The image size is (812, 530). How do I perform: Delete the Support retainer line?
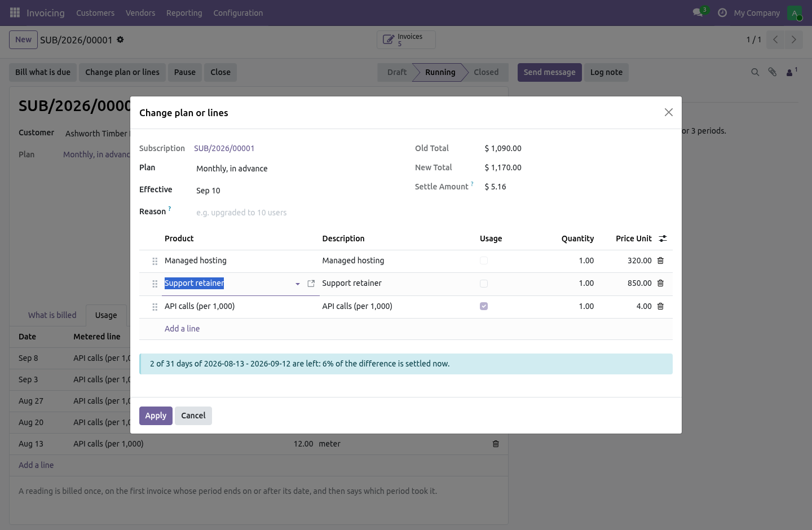661,283
